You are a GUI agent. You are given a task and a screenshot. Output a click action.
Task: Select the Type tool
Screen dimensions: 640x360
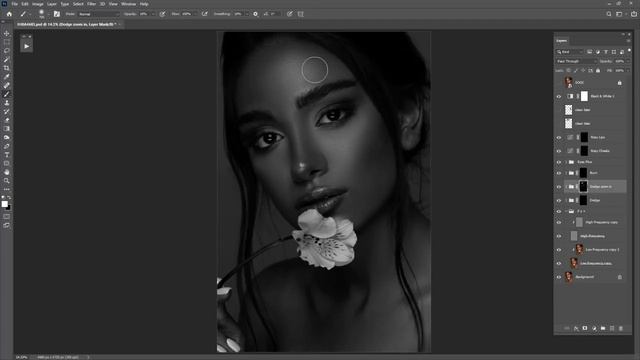(7, 155)
